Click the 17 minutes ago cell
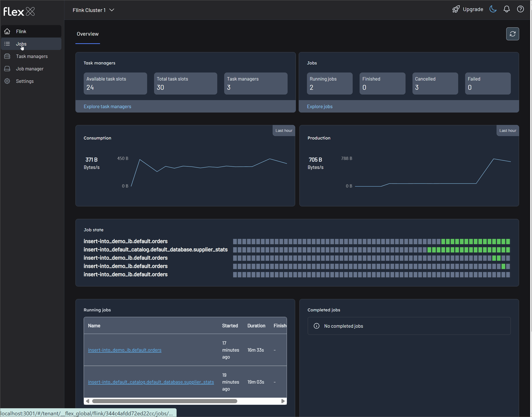Screen dimensions: 532x417 [x=231, y=350]
